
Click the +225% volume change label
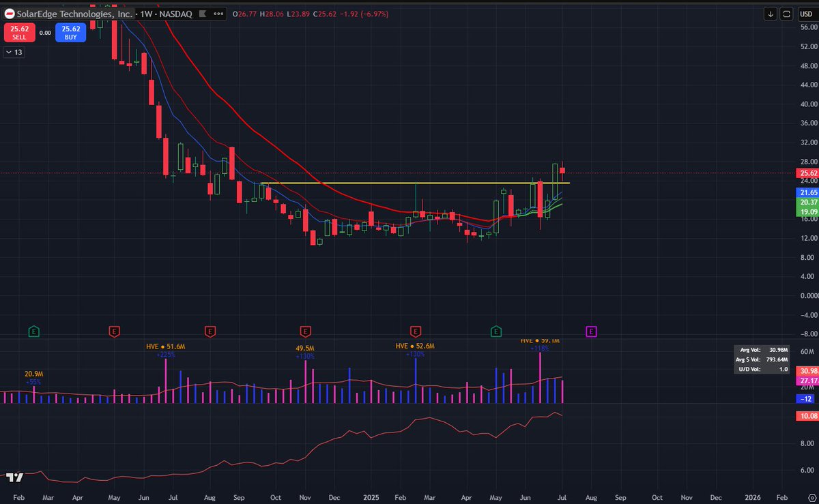166,355
